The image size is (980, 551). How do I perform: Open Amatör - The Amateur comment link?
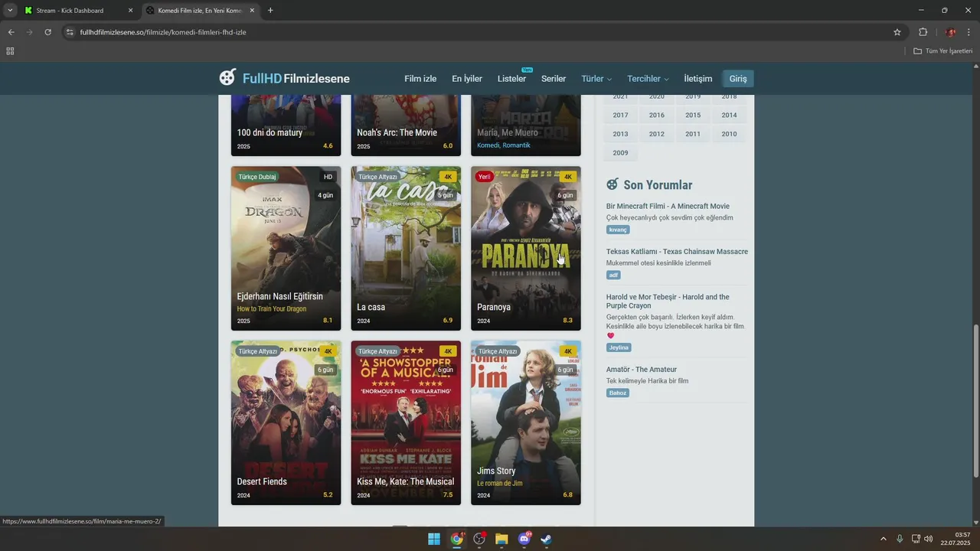[x=642, y=370]
